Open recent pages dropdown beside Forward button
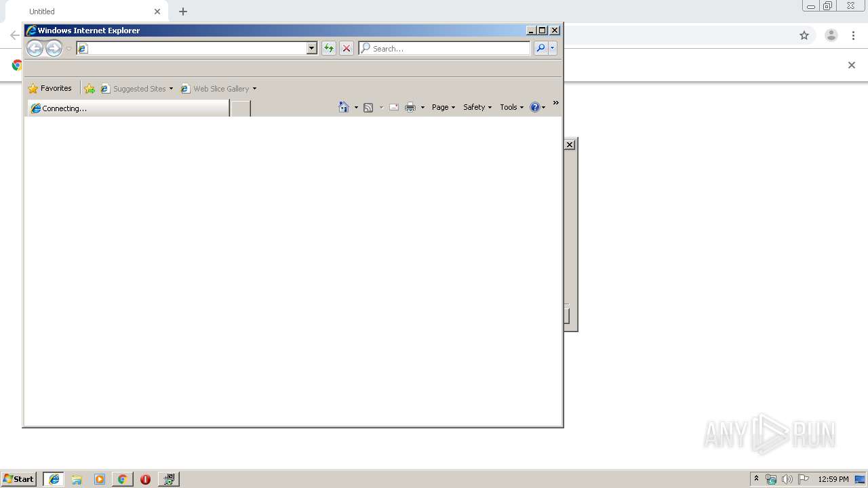The width and height of the screenshot is (868, 488). tap(68, 49)
